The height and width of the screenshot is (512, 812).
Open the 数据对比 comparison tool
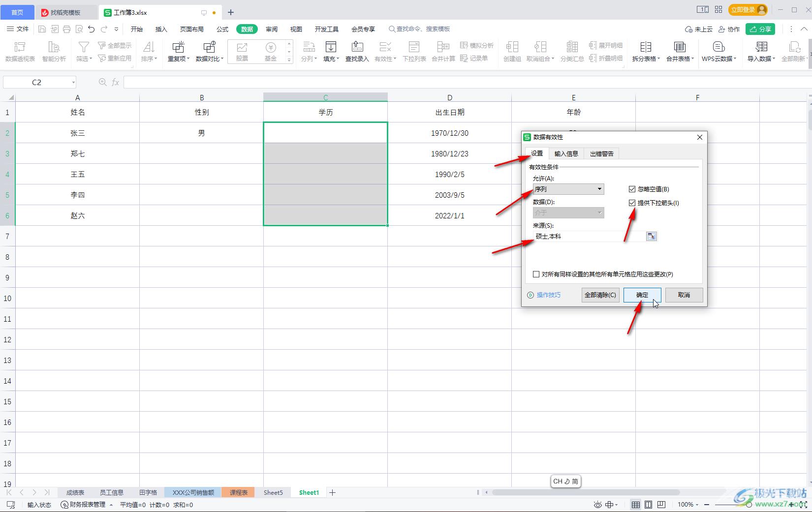(210, 51)
